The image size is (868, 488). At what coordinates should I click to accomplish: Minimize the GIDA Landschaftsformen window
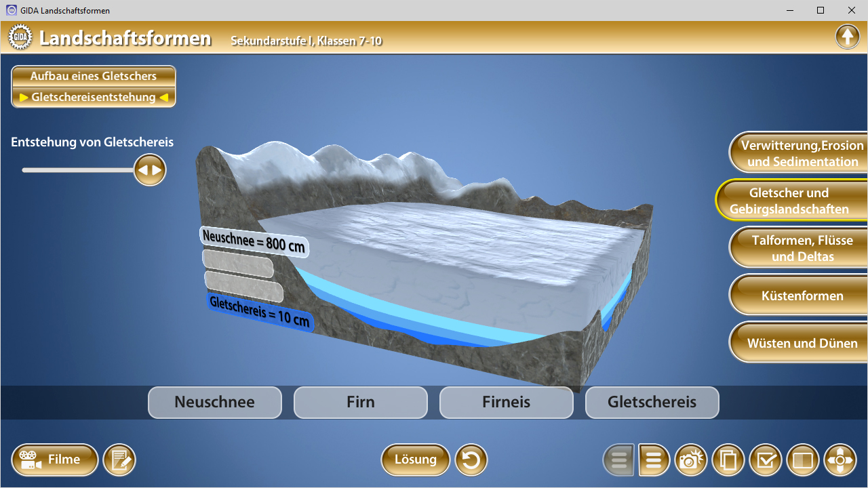[x=790, y=10]
